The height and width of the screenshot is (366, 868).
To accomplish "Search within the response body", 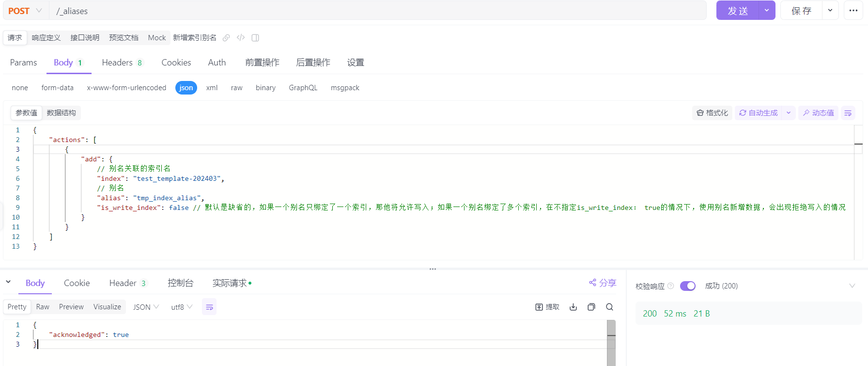I will 610,307.
